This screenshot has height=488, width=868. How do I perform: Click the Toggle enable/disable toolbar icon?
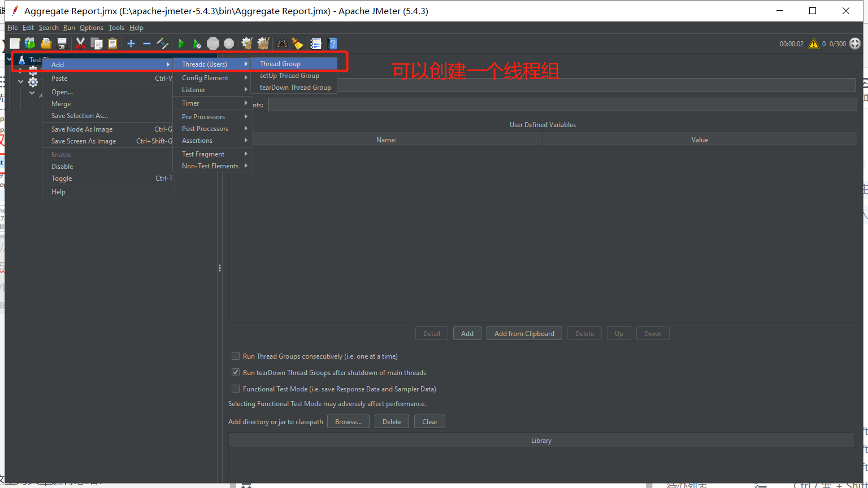coord(163,43)
